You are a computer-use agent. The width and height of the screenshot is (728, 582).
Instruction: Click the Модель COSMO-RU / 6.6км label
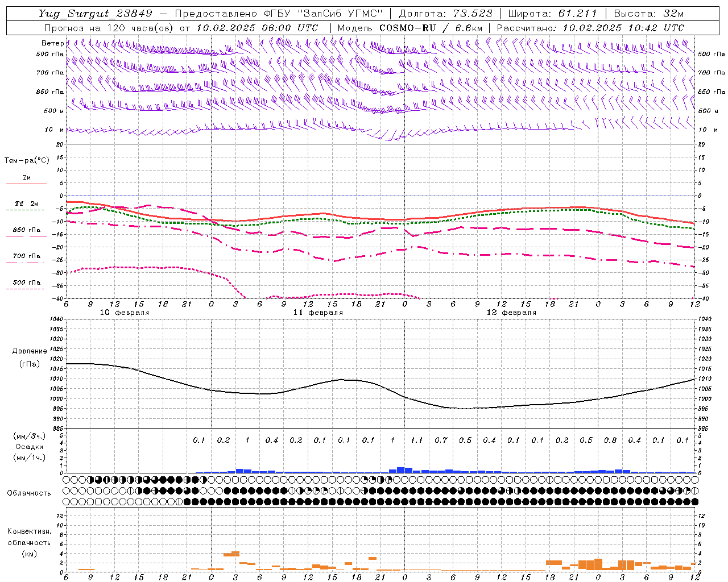pos(410,28)
